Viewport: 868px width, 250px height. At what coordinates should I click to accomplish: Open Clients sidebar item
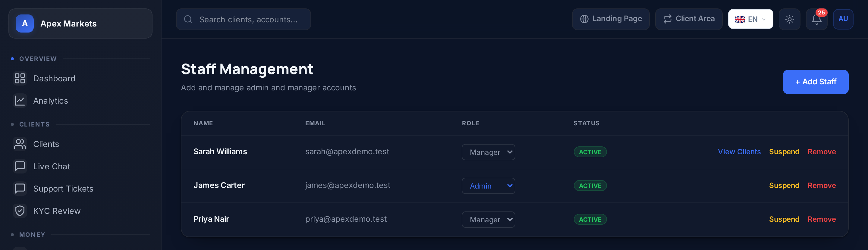tap(80, 144)
